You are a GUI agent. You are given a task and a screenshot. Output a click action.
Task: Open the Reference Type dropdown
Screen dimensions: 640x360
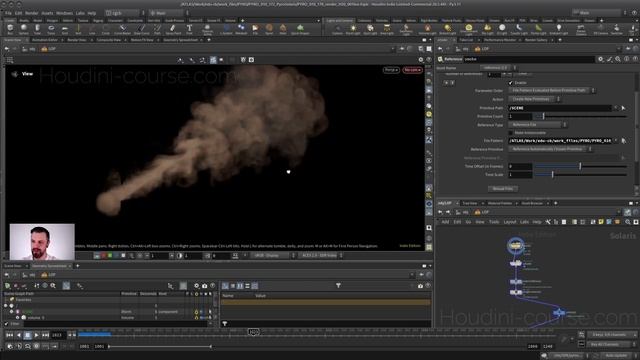pos(538,124)
